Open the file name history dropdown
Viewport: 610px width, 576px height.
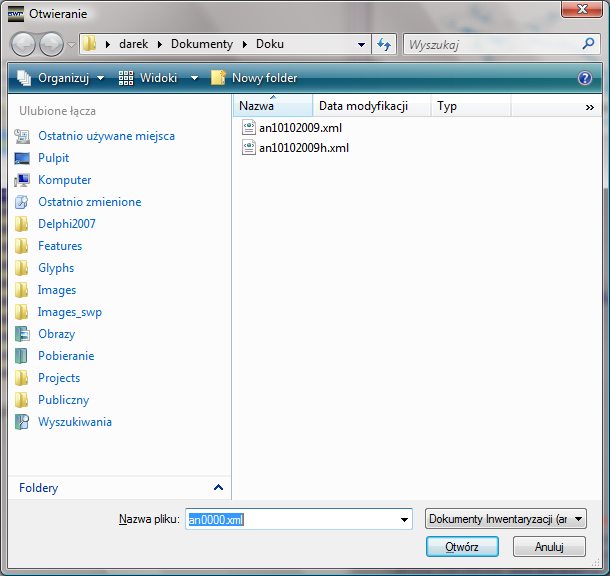tap(404, 519)
